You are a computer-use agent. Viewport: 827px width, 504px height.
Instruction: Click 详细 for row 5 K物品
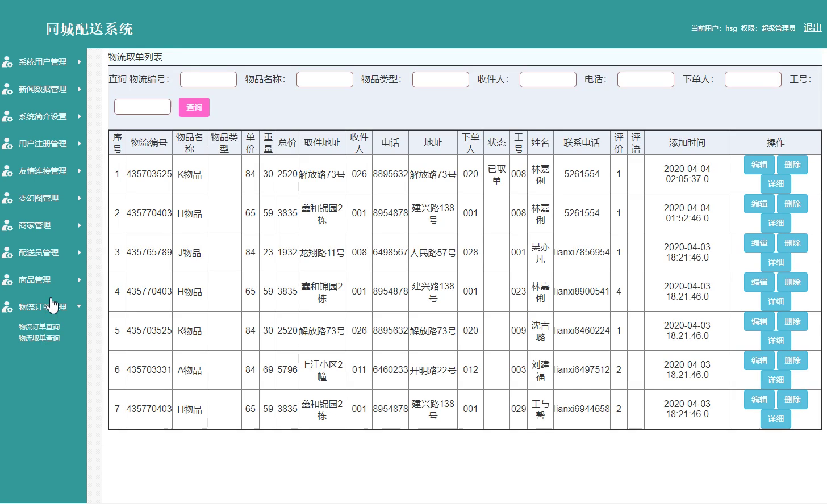tap(776, 341)
